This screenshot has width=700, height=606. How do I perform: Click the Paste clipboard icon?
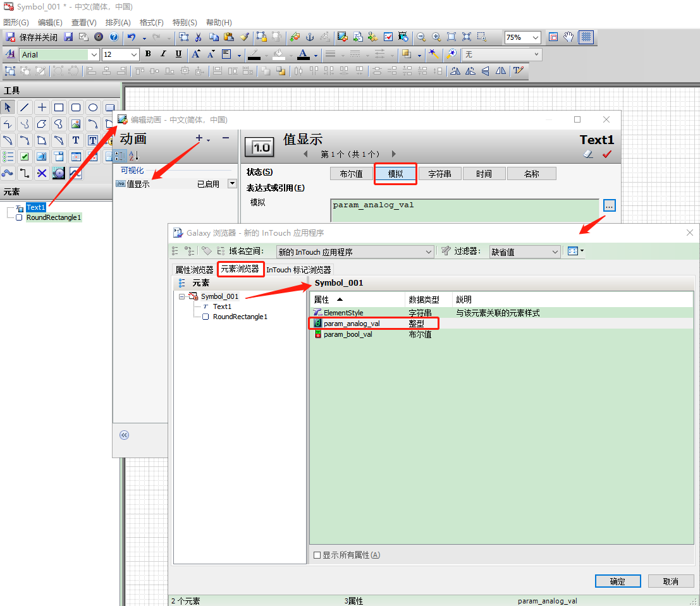[x=228, y=37]
